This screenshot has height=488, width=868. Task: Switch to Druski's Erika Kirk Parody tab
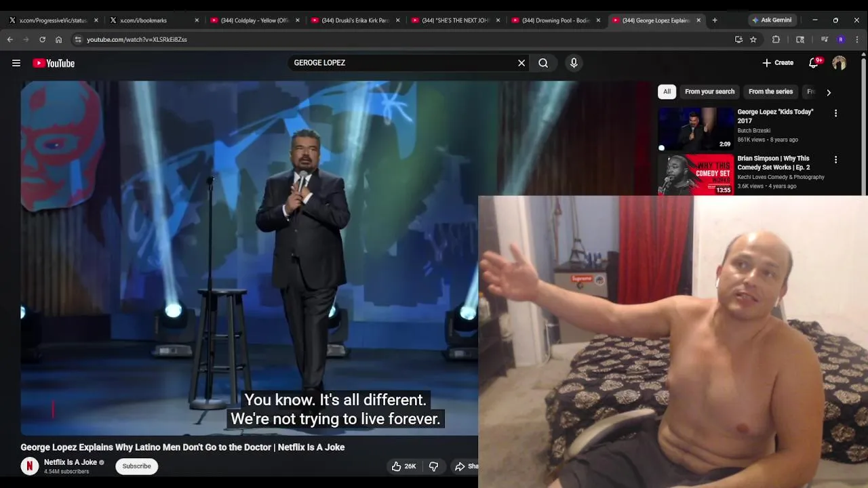point(355,20)
